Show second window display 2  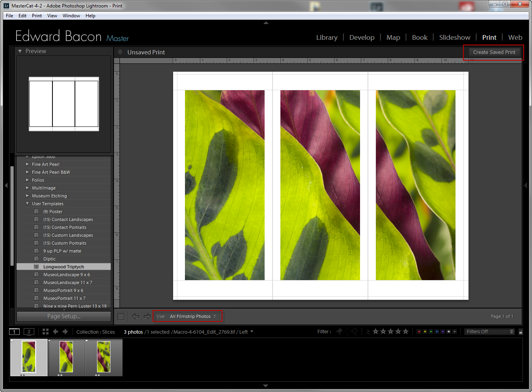click(29, 332)
